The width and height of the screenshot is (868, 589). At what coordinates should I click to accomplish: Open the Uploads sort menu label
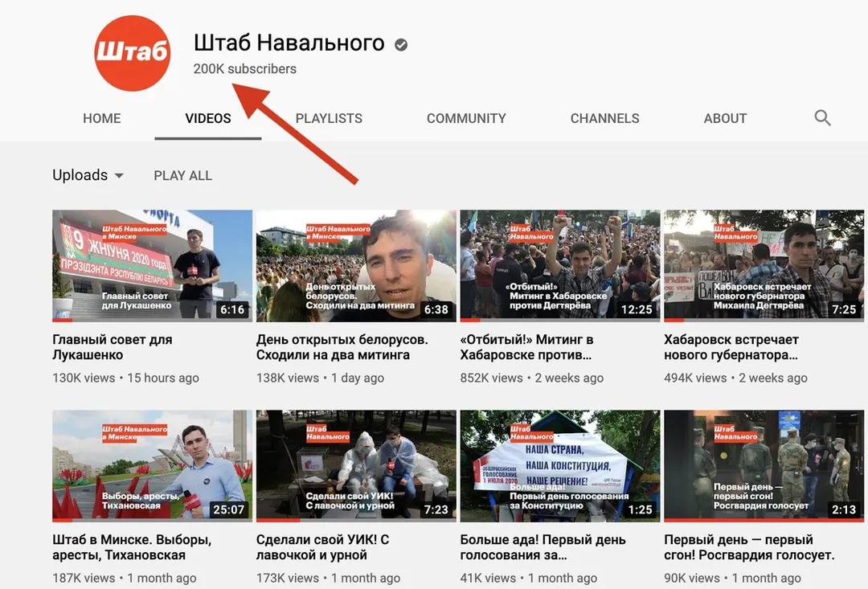[x=80, y=175]
